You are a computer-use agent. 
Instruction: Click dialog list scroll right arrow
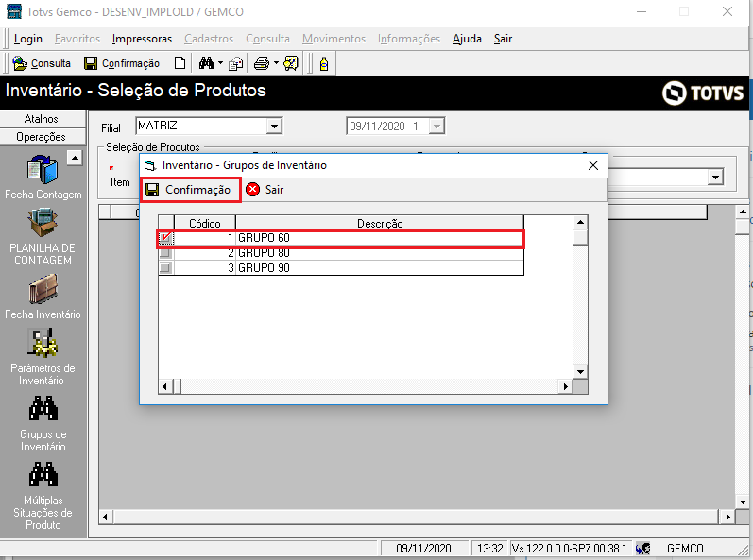point(566,387)
